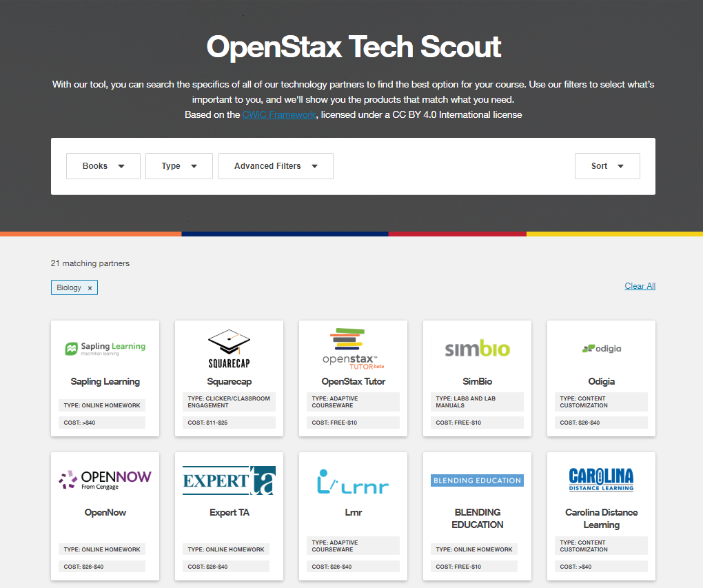The width and height of the screenshot is (703, 588).
Task: Click the SimBio logo
Action: [x=477, y=349]
